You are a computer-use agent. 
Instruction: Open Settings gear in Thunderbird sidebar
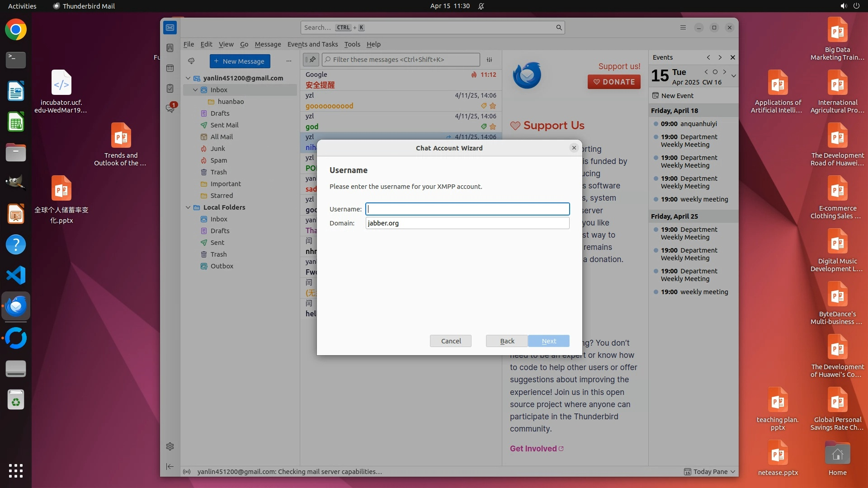coord(170,446)
